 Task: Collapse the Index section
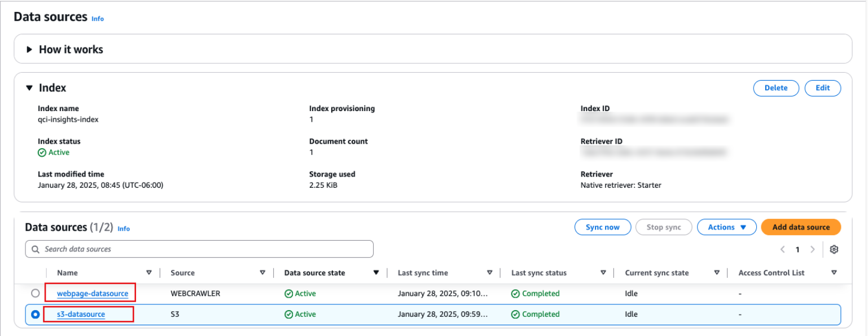click(29, 88)
